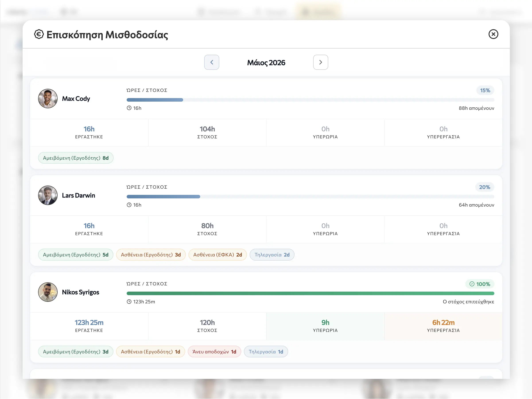Click the Αμειβόμενη (Εργοδότης) 3d tag
Screen dimensions: 532x399
(76, 352)
